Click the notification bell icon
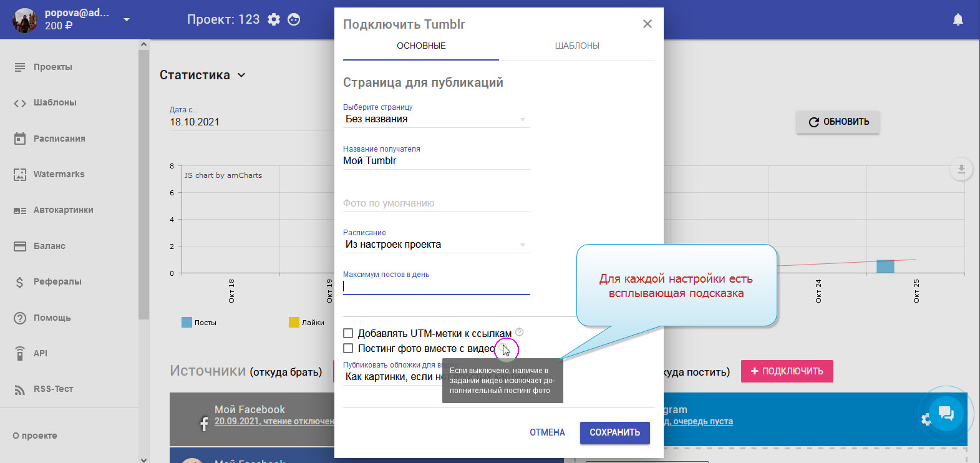This screenshot has width=980, height=463. click(958, 19)
